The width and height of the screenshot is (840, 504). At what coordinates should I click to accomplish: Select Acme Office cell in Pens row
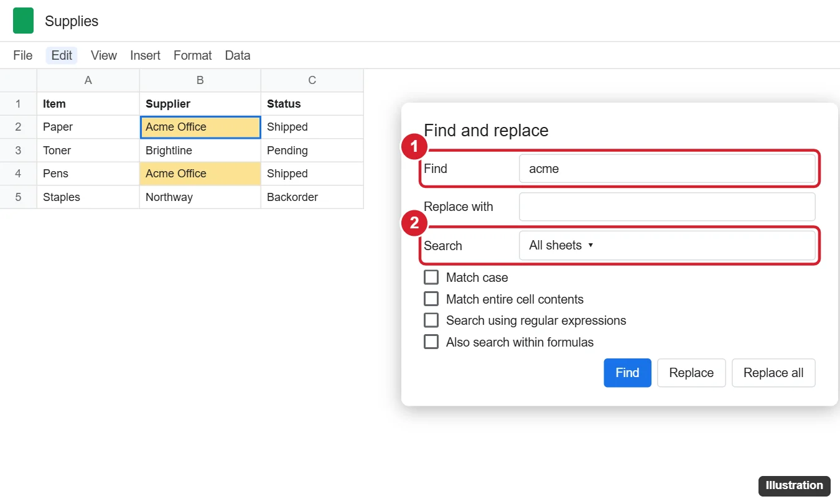tap(200, 174)
